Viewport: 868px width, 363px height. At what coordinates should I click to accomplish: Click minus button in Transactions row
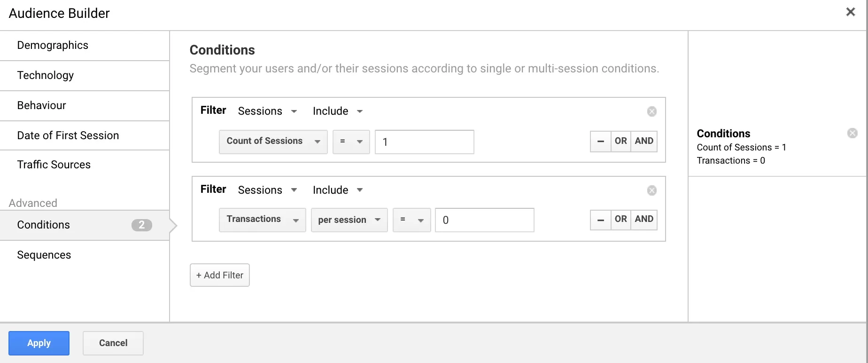pyautogui.click(x=600, y=220)
